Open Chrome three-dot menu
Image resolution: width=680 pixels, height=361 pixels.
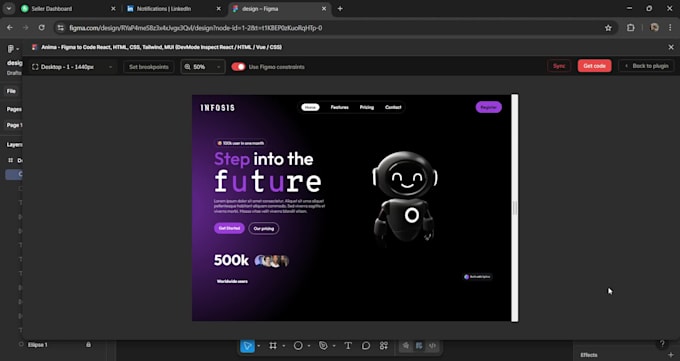(x=670, y=28)
